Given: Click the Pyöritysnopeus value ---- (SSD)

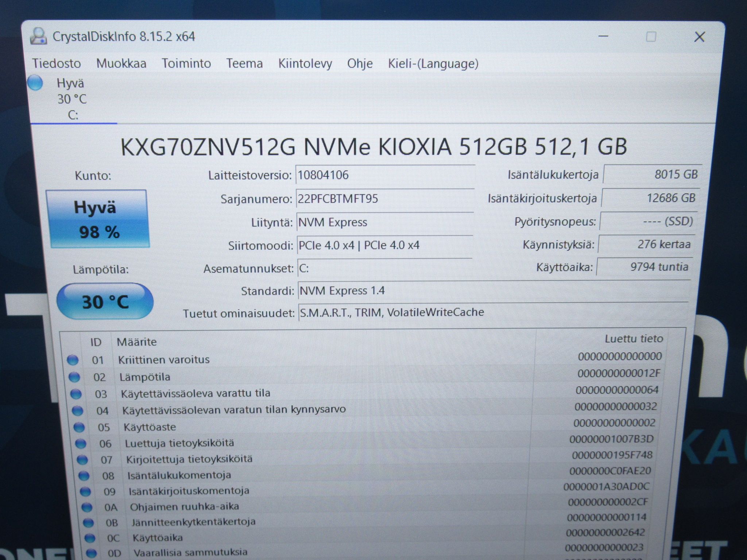Looking at the screenshot, I should 649,221.
